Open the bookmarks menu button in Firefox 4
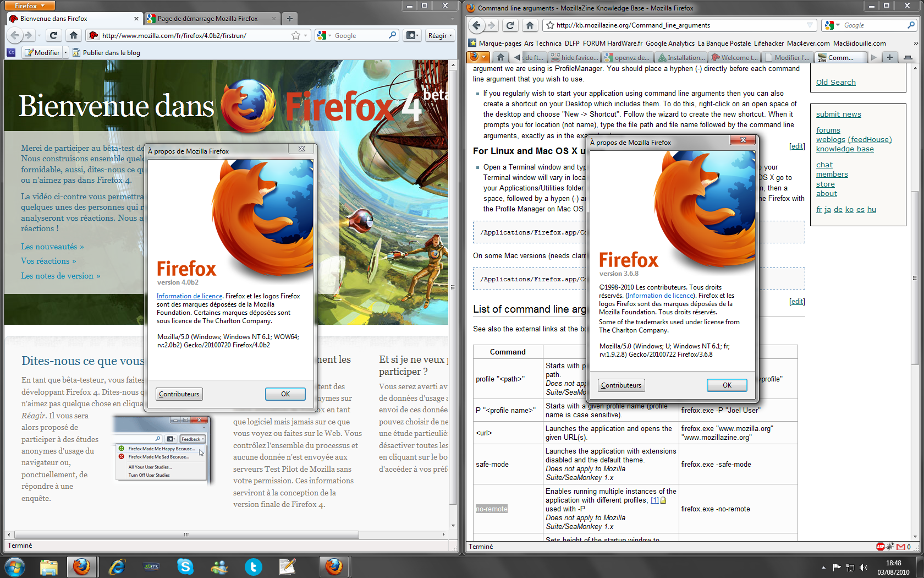924x578 pixels. [412, 35]
